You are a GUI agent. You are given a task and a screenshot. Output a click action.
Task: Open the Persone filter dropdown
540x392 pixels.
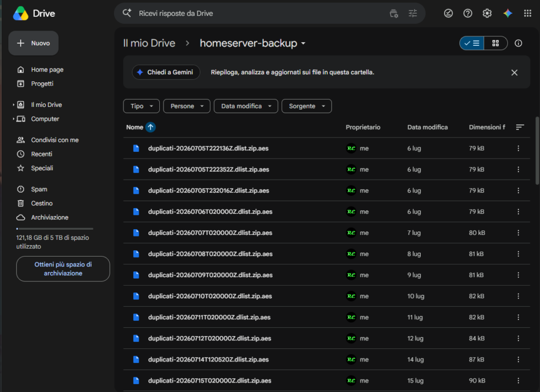point(187,106)
